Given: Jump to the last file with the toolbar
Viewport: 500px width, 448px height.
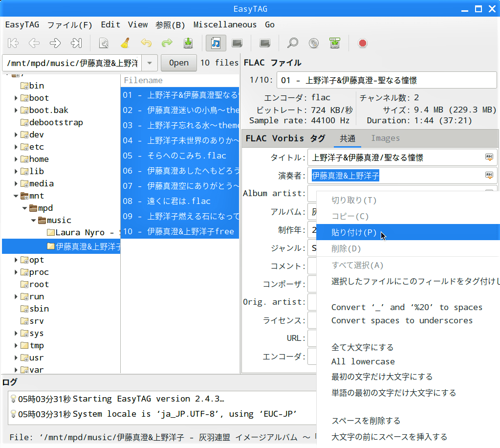Looking at the screenshot, I should pyautogui.click(x=76, y=43).
